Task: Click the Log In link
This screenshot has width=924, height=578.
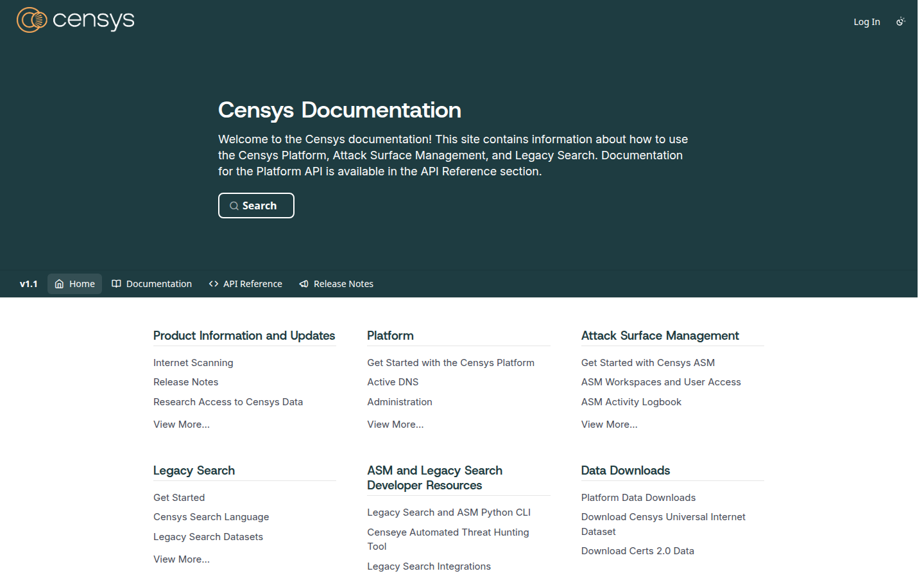Action: click(867, 22)
